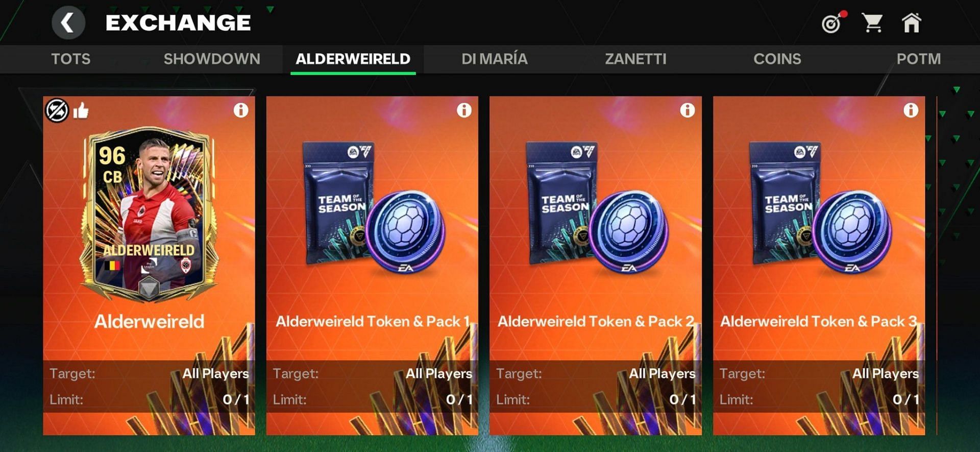The image size is (980, 452).
Task: Open the shopping cart store
Action: pos(872,23)
